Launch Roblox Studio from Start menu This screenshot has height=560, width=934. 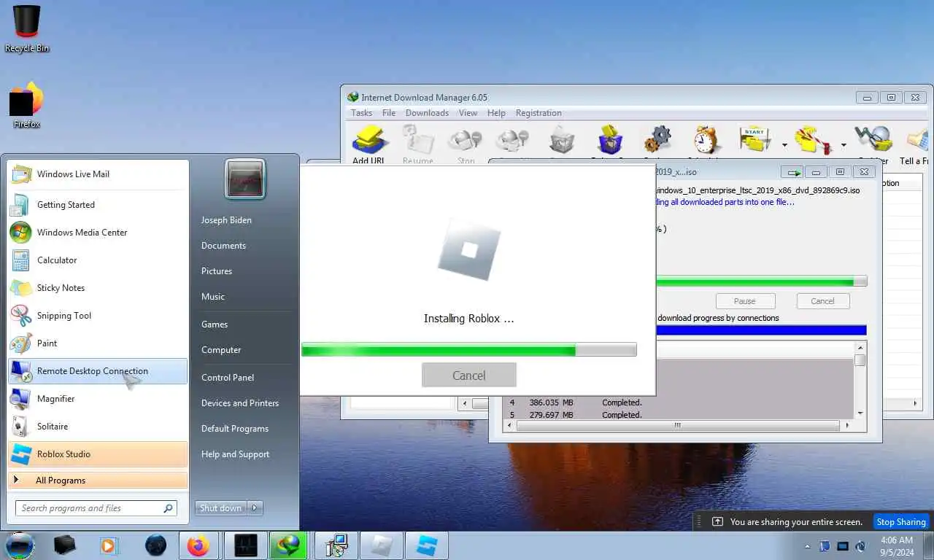[x=97, y=454]
